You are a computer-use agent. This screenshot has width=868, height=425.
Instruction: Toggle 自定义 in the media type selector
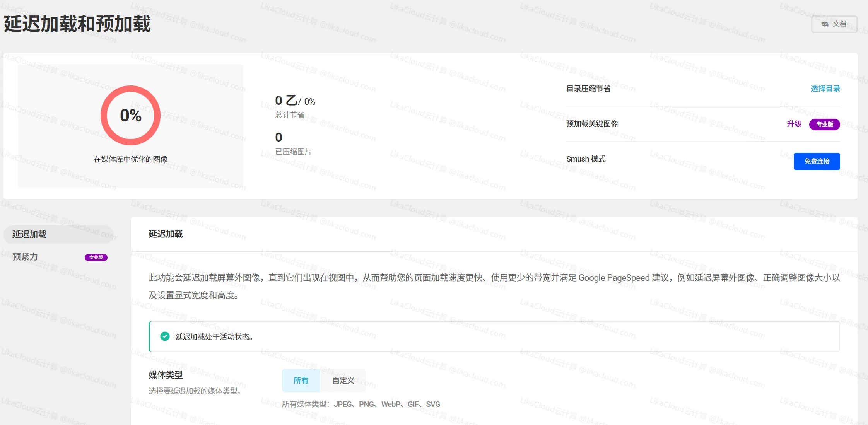(343, 381)
